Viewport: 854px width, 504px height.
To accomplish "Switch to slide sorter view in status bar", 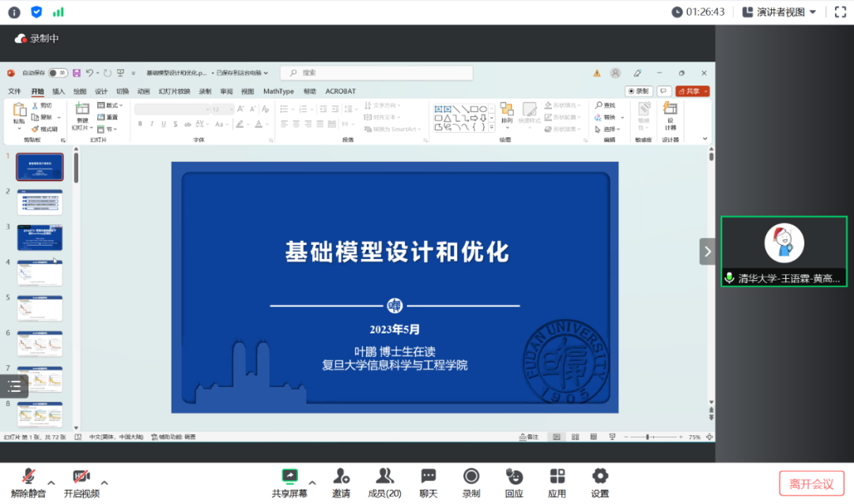I will [575, 437].
